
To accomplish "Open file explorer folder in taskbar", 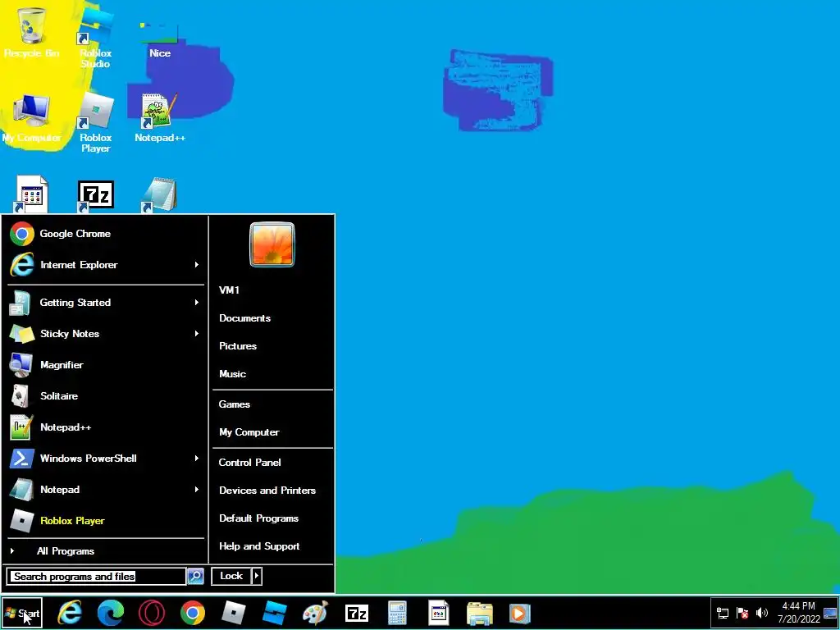I will point(479,613).
